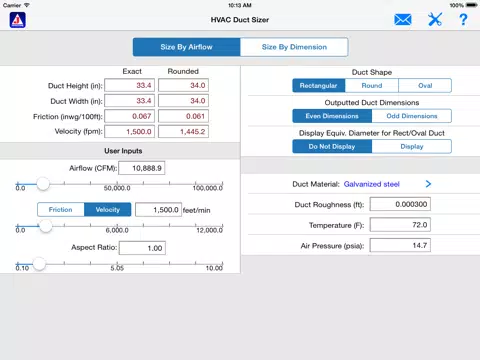Select Rectangular duct shape
This screenshot has width=480, height=360.
coord(319,86)
